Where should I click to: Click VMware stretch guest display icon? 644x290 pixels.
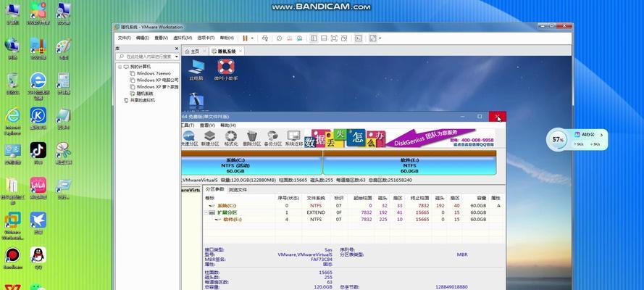point(372,38)
